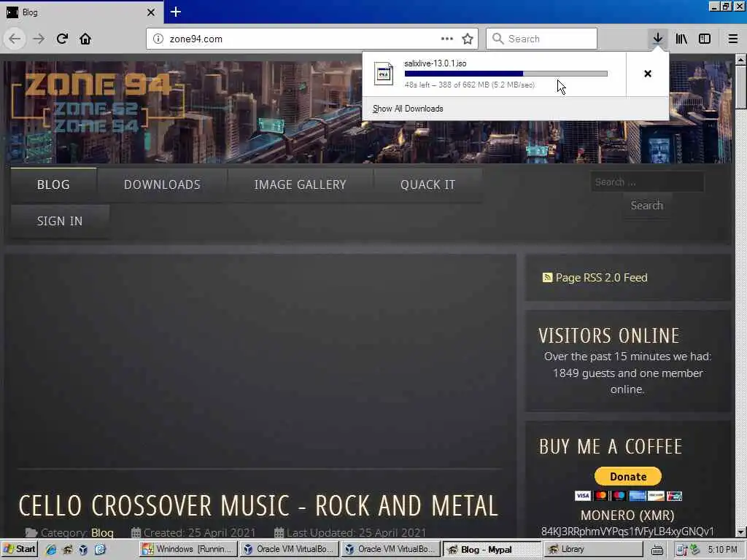Open the browser home page

tap(85, 39)
